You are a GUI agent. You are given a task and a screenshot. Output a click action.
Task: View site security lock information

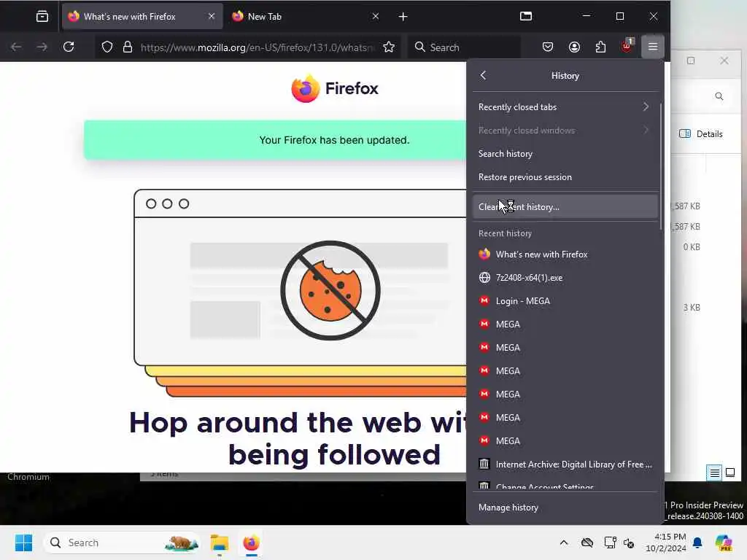127,47
